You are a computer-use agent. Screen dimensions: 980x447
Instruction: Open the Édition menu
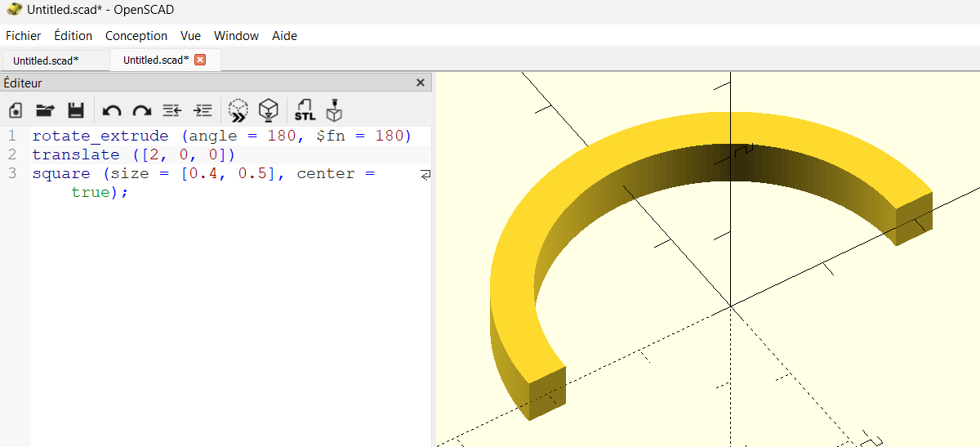73,36
